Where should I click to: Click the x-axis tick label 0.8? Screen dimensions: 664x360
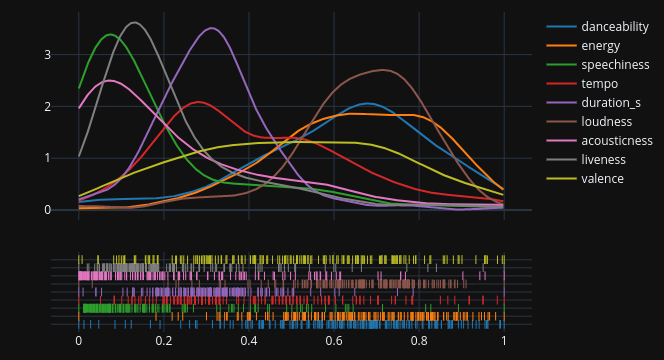(419, 341)
